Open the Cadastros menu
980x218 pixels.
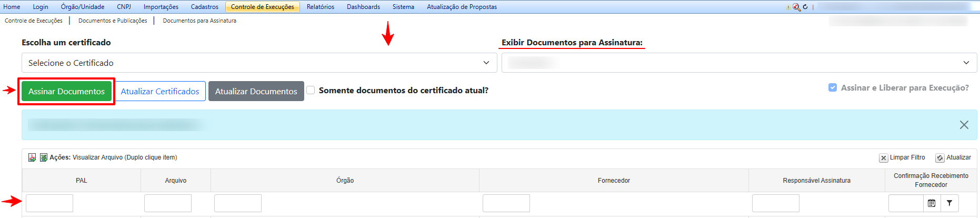click(205, 7)
